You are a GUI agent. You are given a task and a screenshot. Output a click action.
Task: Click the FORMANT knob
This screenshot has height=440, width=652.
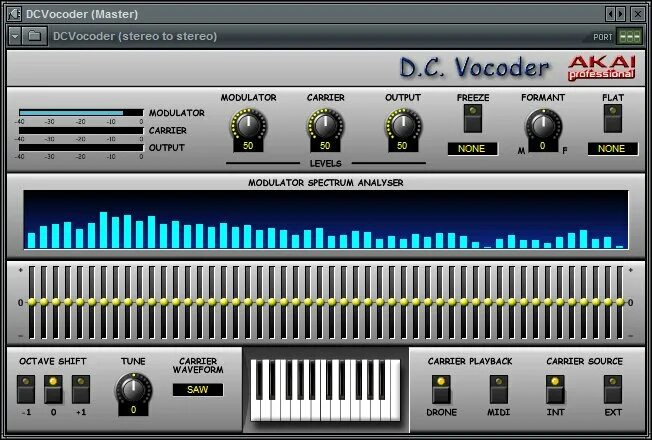[543, 125]
